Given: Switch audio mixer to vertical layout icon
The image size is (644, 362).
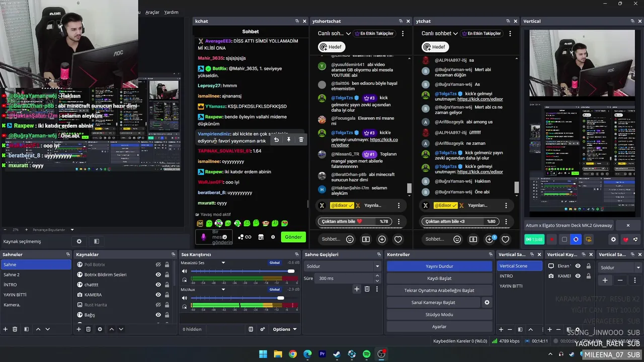Looking at the screenshot, I should pos(251,329).
